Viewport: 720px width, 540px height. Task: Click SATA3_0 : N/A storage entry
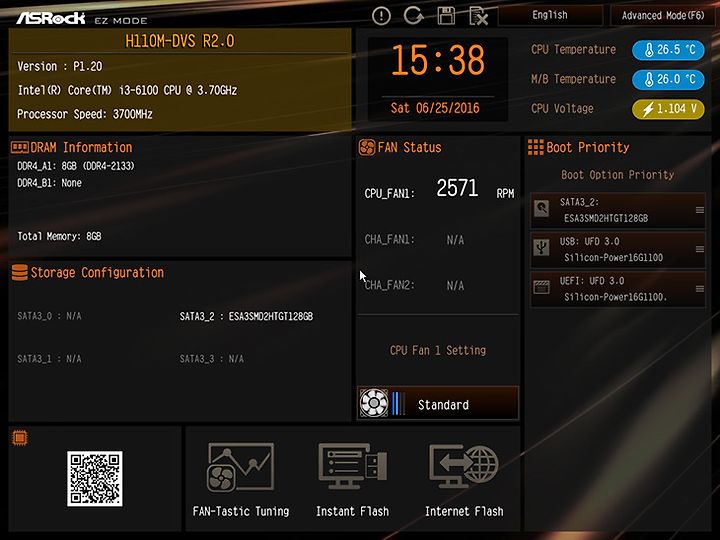pos(49,316)
